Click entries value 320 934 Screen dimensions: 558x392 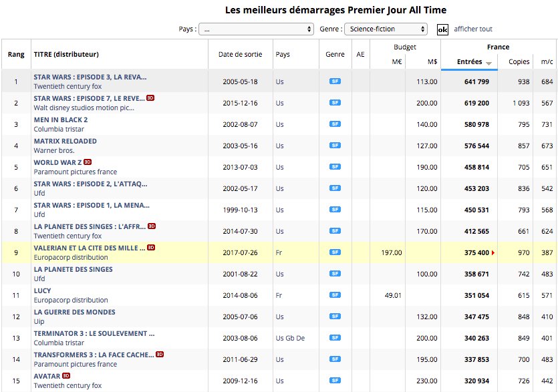[x=476, y=381]
